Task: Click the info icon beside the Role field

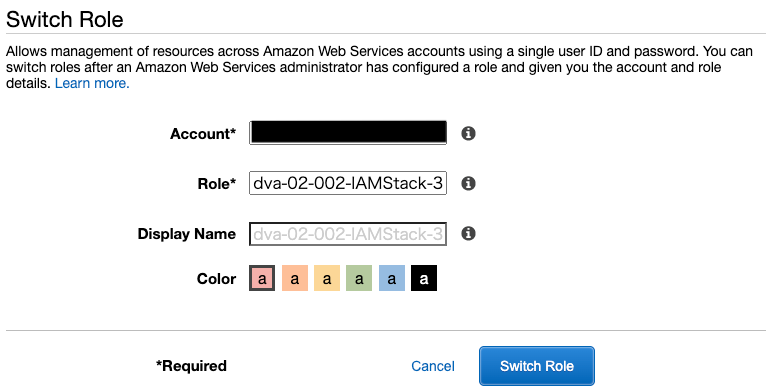Action: (468, 183)
